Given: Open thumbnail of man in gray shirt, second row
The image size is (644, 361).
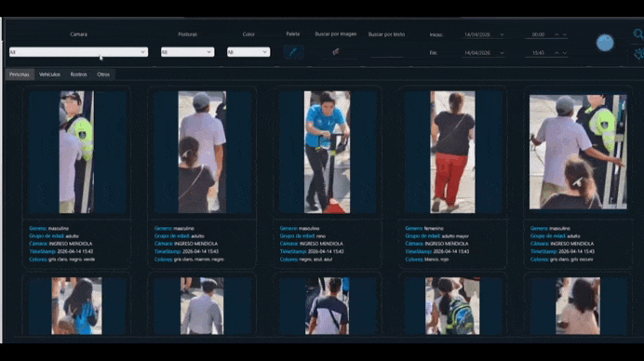Looking at the screenshot, I should [x=202, y=306].
